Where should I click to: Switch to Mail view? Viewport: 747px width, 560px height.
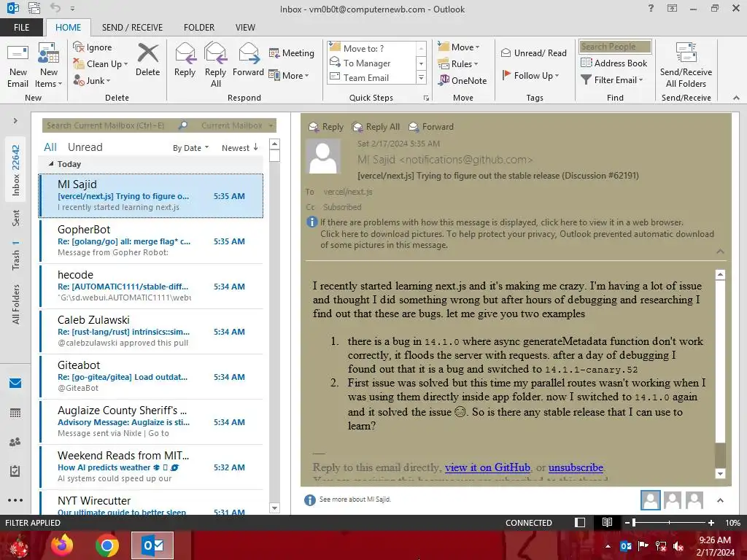coord(15,383)
